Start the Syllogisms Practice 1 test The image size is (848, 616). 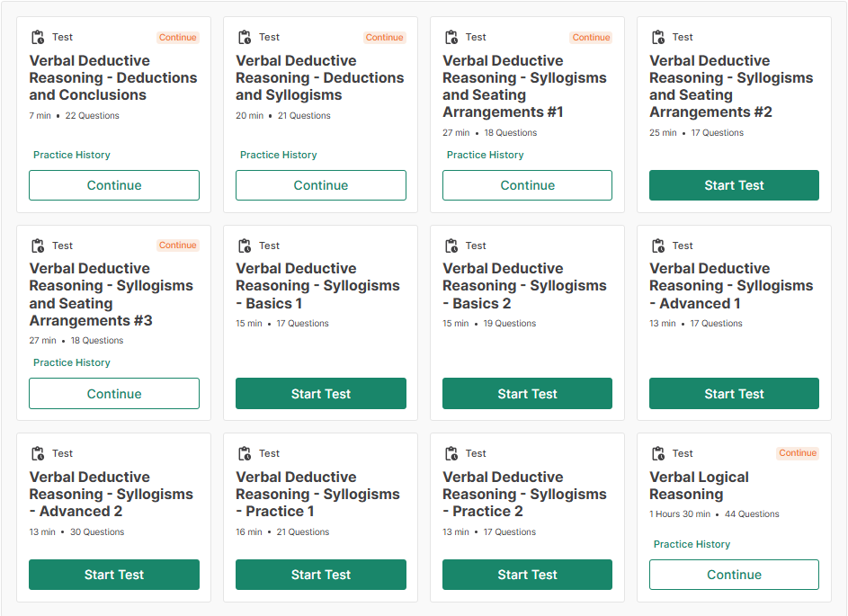click(321, 575)
